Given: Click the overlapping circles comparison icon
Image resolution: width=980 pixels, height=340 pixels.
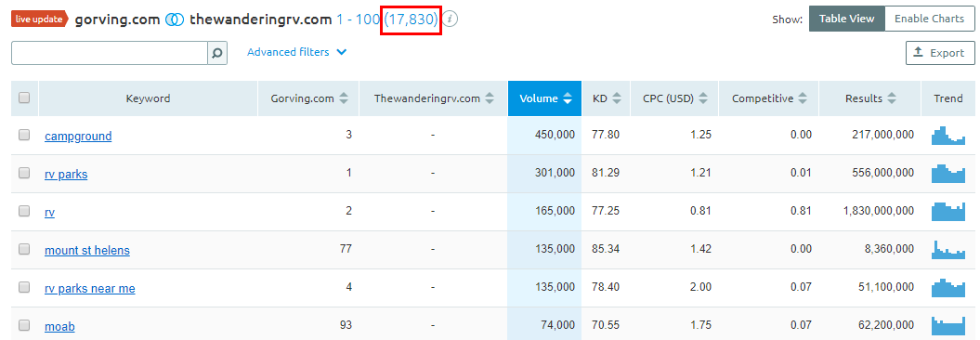Looking at the screenshot, I should pos(175,20).
